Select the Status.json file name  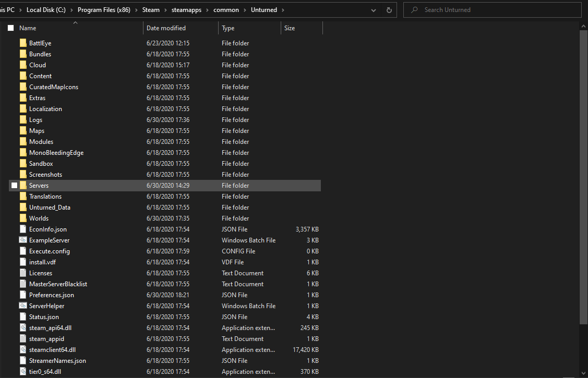coord(44,317)
